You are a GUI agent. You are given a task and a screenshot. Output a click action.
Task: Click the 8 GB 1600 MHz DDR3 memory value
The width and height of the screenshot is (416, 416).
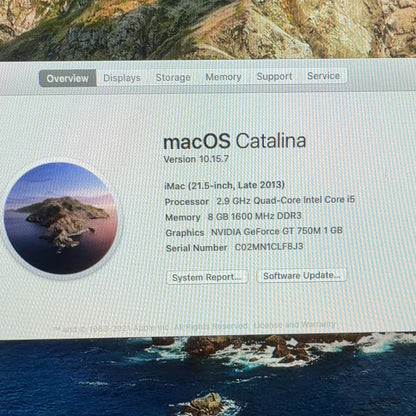255,216
